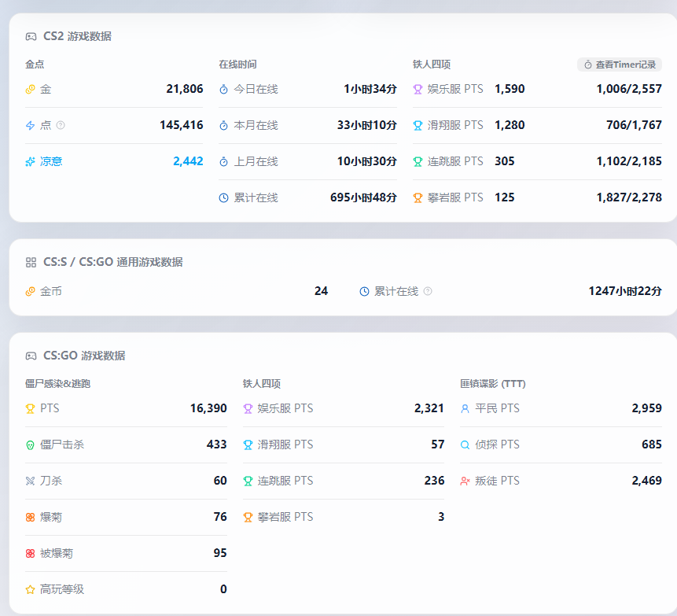677x616 pixels.
Task: Click the 高玩等级 label
Action: tap(62, 589)
